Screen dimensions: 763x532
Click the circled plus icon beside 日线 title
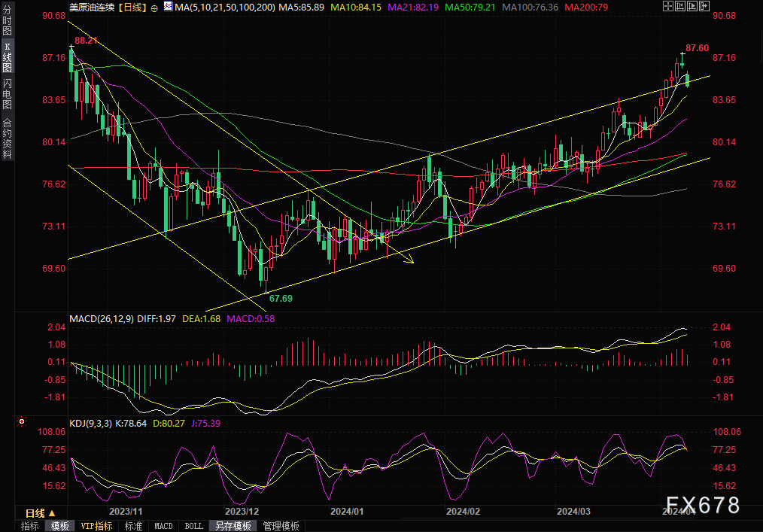(154, 8)
